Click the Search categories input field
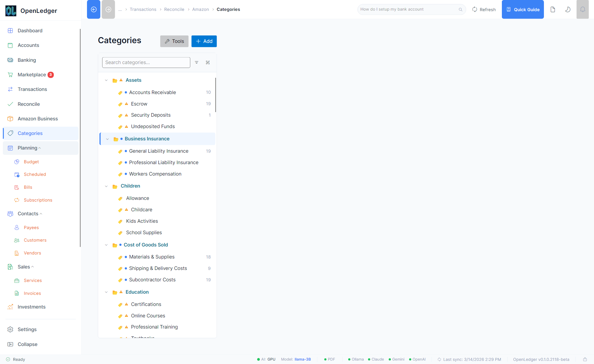 point(146,62)
